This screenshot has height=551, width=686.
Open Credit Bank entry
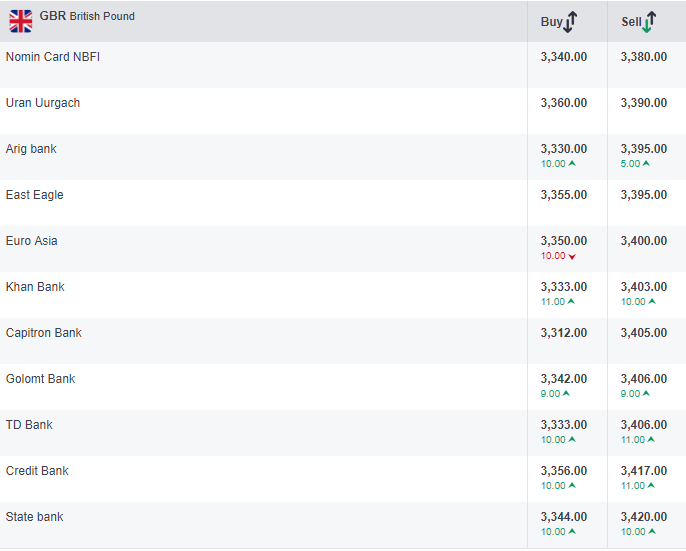37,471
